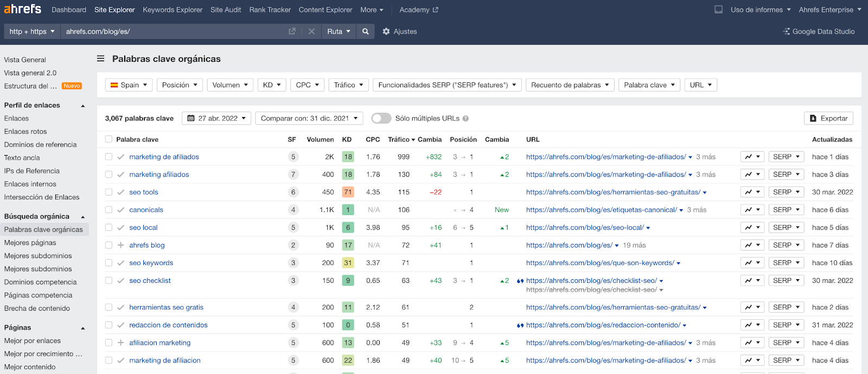This screenshot has height=374, width=868.
Task: Tick the checkbox for seo tools row
Action: pyautogui.click(x=108, y=192)
